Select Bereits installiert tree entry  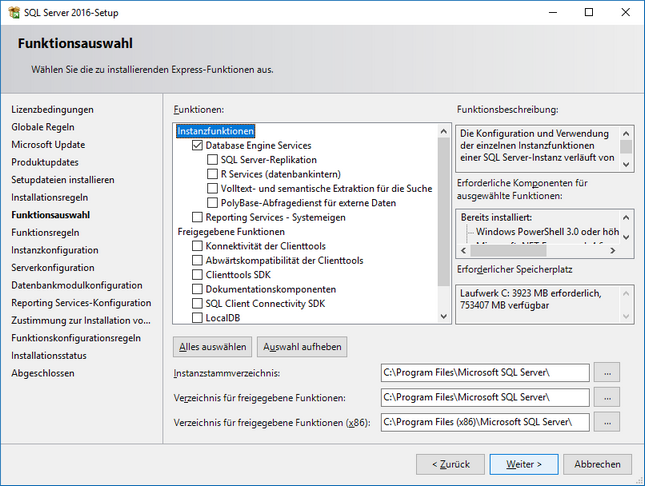coord(496,217)
